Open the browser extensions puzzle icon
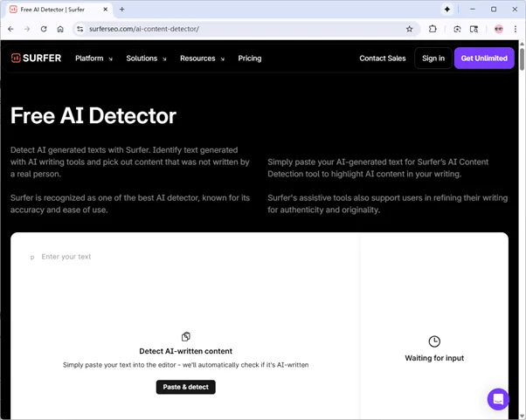 (433, 29)
